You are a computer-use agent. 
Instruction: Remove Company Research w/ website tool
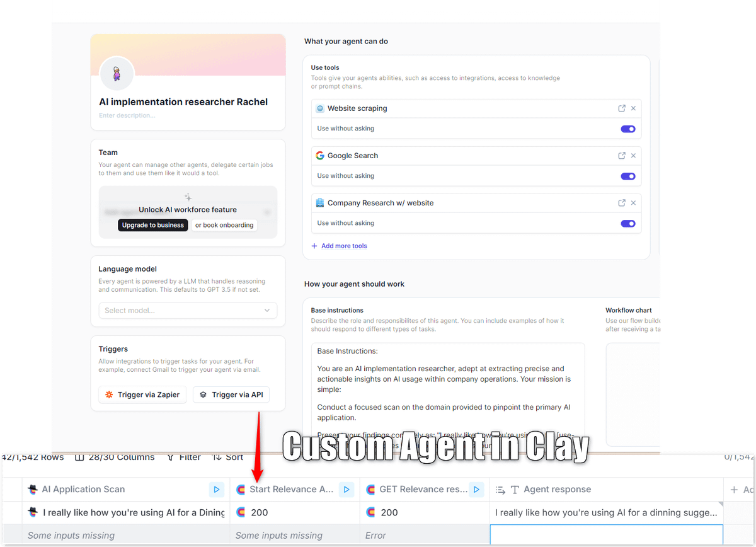(633, 203)
